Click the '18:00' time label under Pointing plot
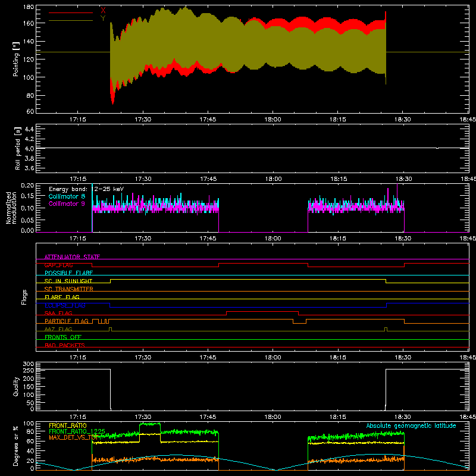476x476 pixels. (x=273, y=120)
